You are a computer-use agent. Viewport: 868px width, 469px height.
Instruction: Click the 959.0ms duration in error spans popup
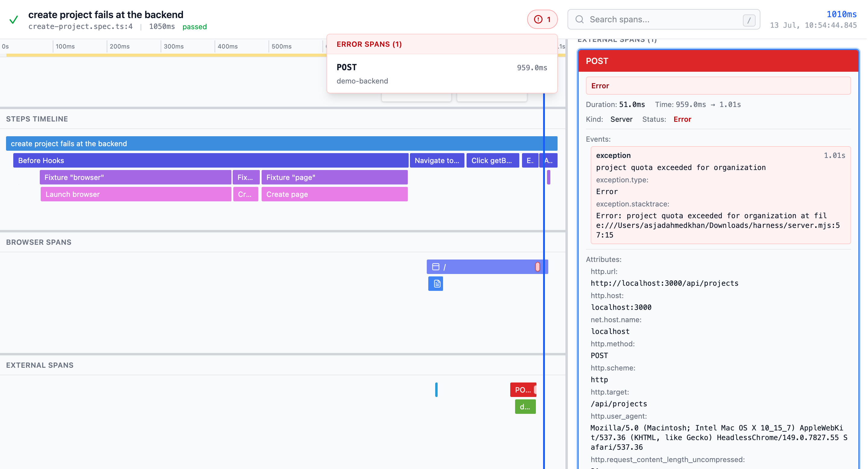pyautogui.click(x=532, y=68)
